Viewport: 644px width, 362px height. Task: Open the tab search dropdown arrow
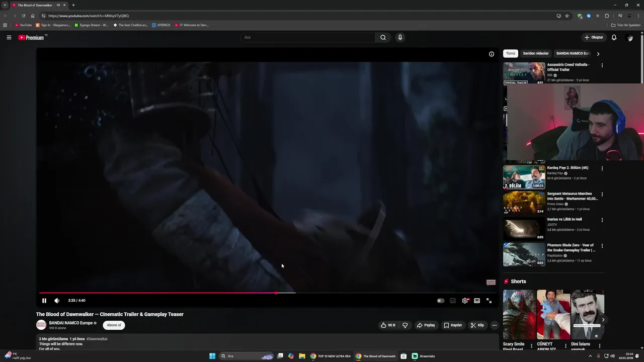(5, 5)
